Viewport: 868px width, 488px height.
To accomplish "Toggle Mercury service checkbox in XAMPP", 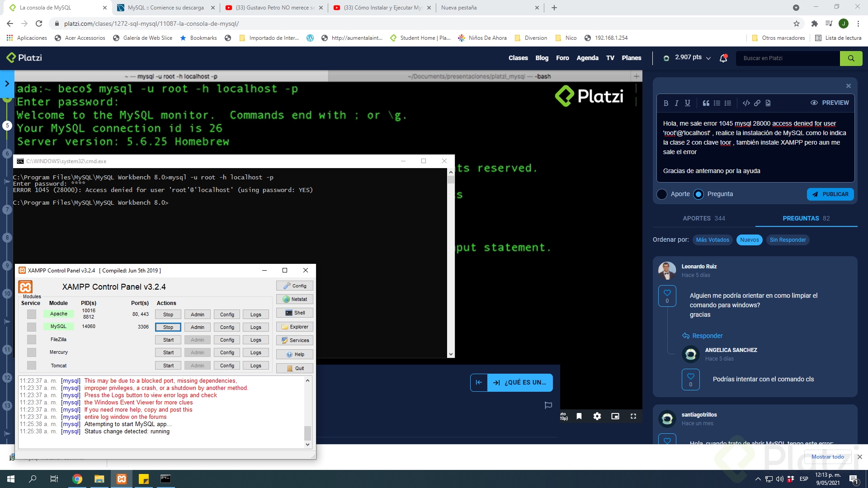I will click(x=32, y=352).
